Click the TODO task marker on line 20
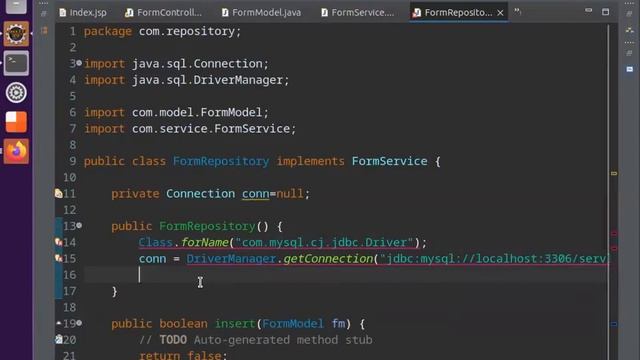The width and height of the screenshot is (640, 360). [59, 339]
